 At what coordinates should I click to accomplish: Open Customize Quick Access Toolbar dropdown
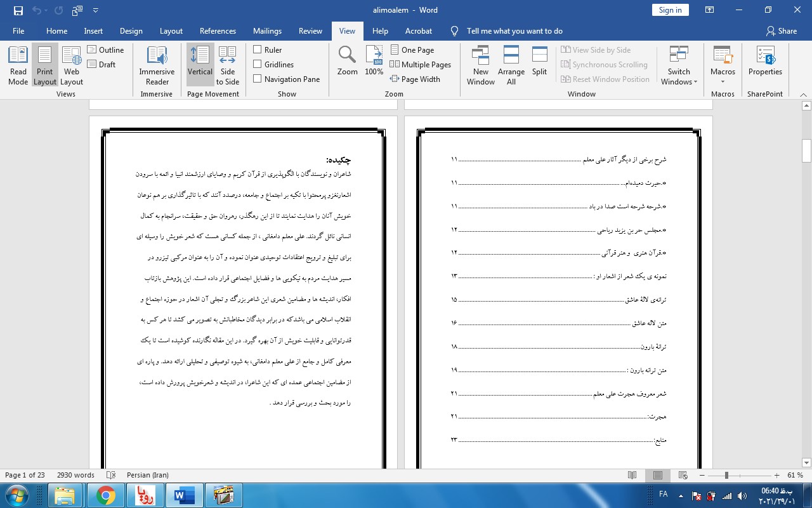click(x=96, y=10)
